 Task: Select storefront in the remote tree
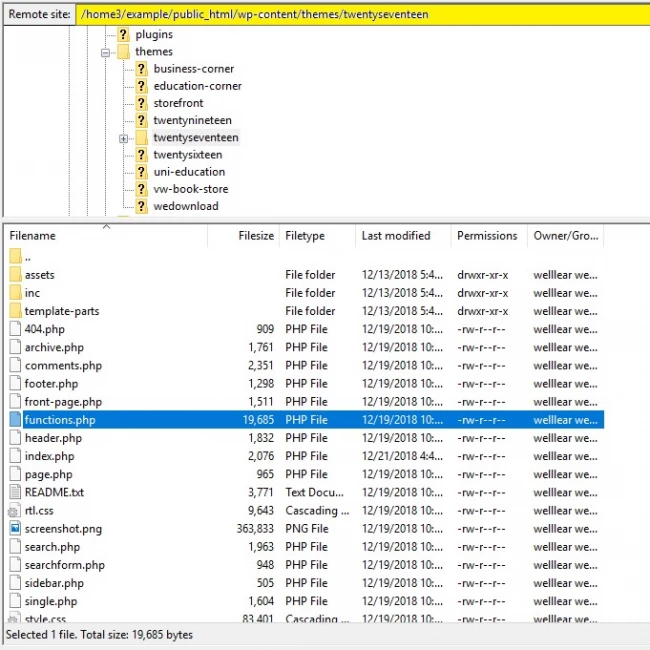point(178,103)
